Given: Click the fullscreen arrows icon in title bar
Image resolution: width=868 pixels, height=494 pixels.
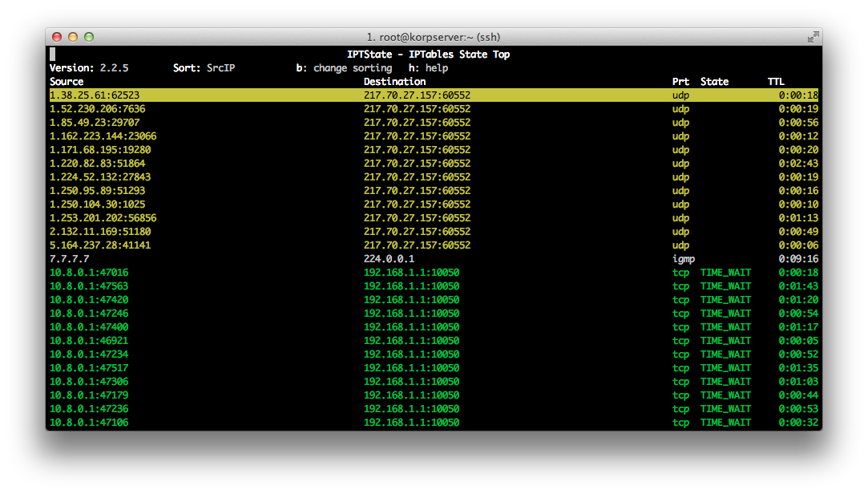Looking at the screenshot, I should point(813,37).
